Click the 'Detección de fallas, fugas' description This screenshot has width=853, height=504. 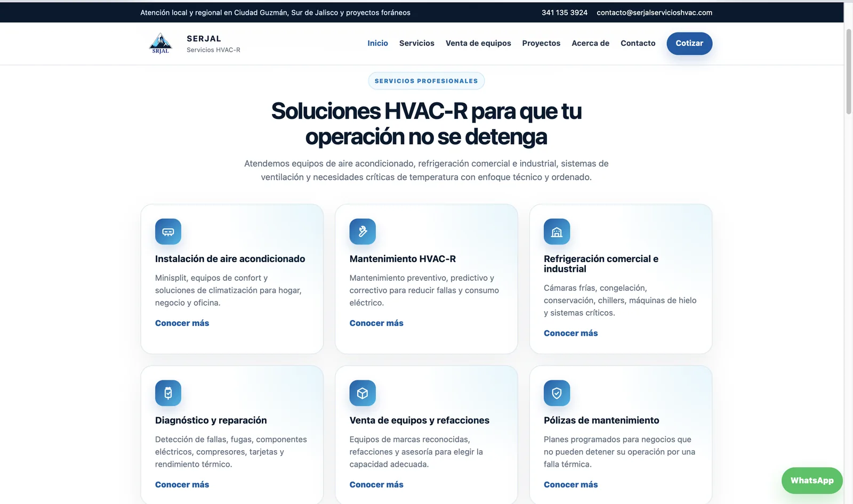click(231, 452)
